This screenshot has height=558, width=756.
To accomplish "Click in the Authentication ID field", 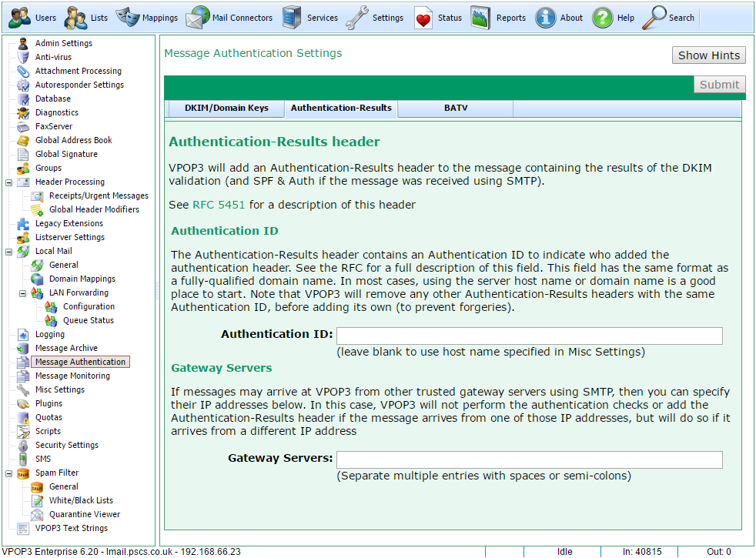I will (530, 336).
